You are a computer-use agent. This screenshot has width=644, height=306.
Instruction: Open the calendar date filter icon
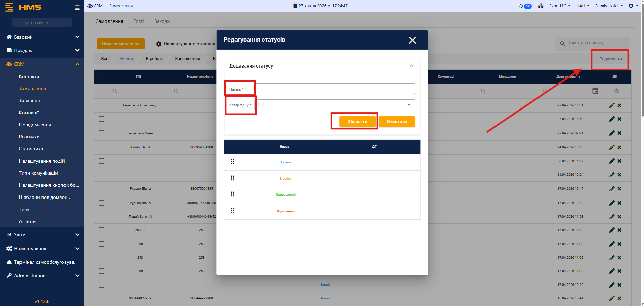595,91
